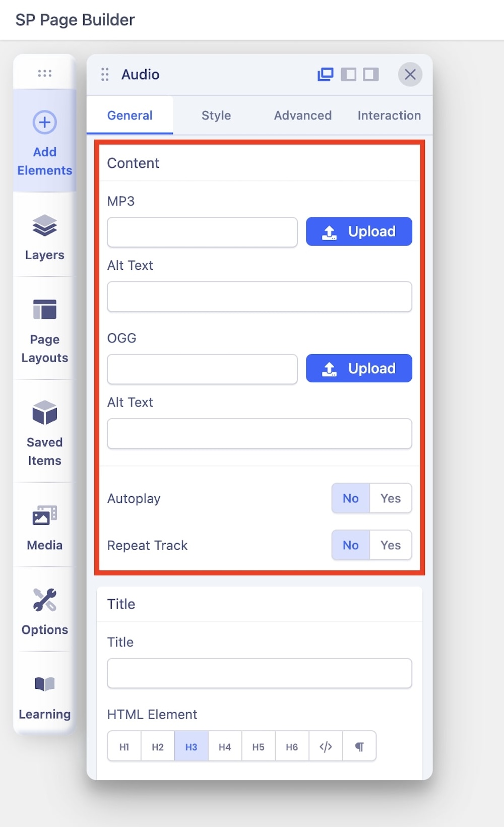Open the Learning book icon
The height and width of the screenshot is (827, 504).
44,695
